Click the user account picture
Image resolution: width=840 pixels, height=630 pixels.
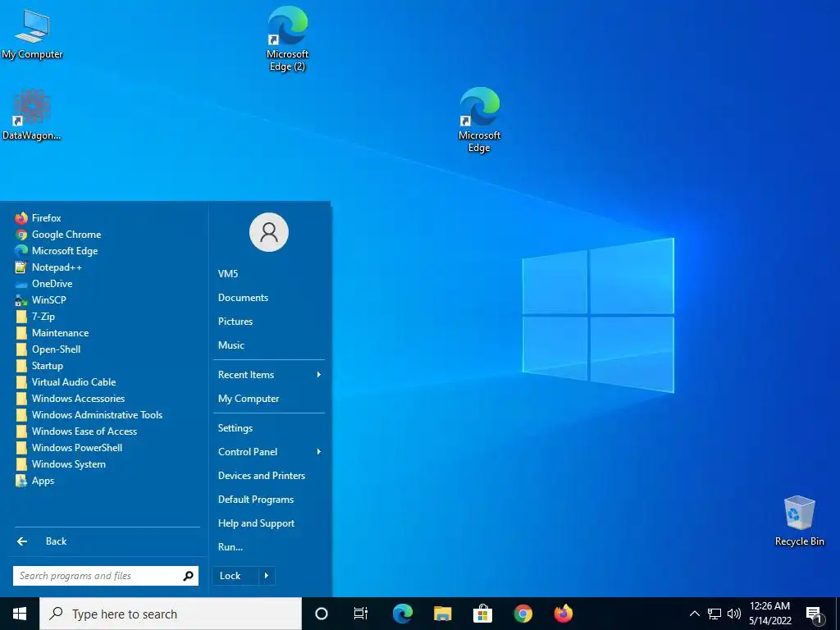coord(269,232)
